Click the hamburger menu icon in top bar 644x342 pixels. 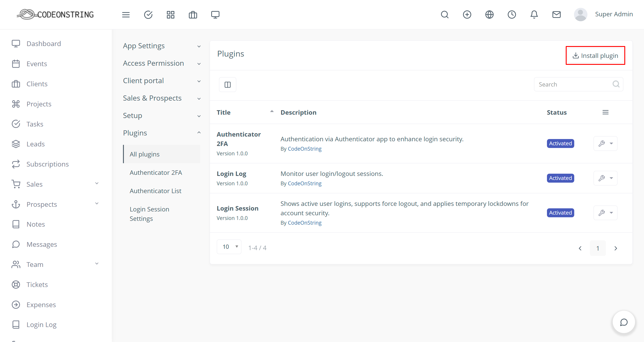point(126,15)
